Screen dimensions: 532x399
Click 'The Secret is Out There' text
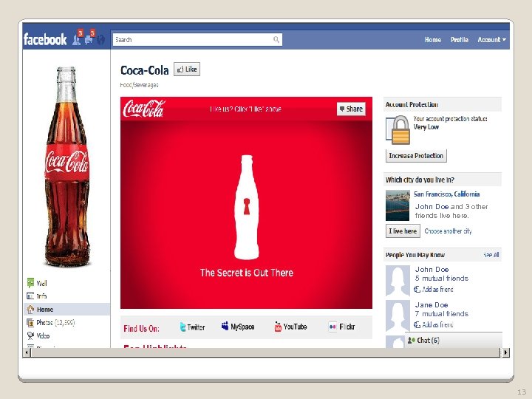click(247, 273)
